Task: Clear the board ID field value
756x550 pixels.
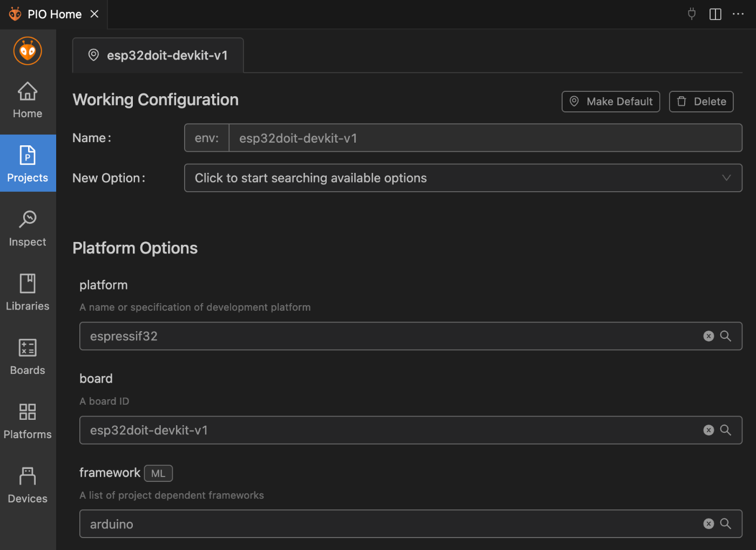Action: (x=708, y=430)
